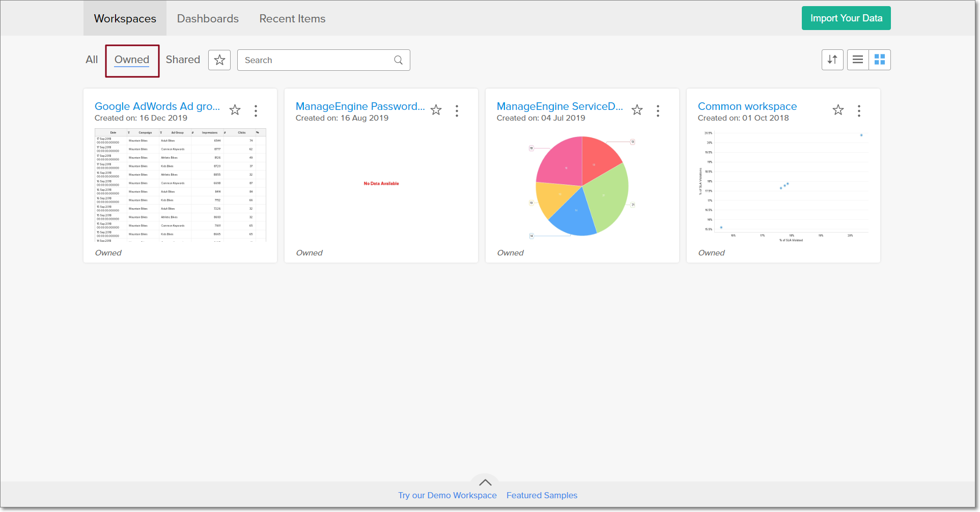980x512 pixels.
Task: Open the ManageEngine ServiceDesk workspace title
Action: pos(559,106)
